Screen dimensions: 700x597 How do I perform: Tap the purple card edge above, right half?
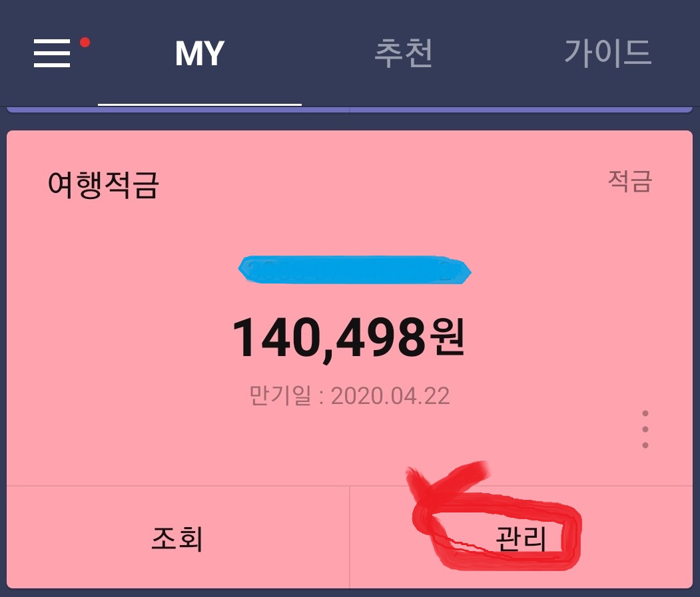point(521,110)
